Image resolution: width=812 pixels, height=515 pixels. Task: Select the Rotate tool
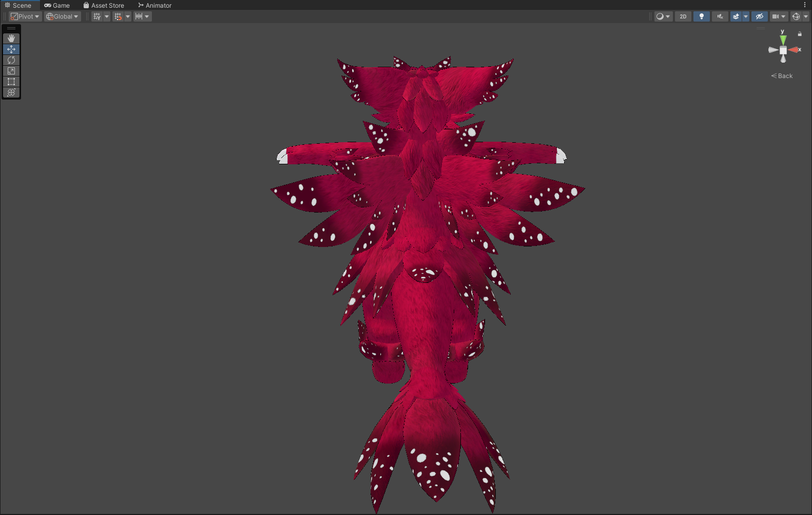coord(11,60)
